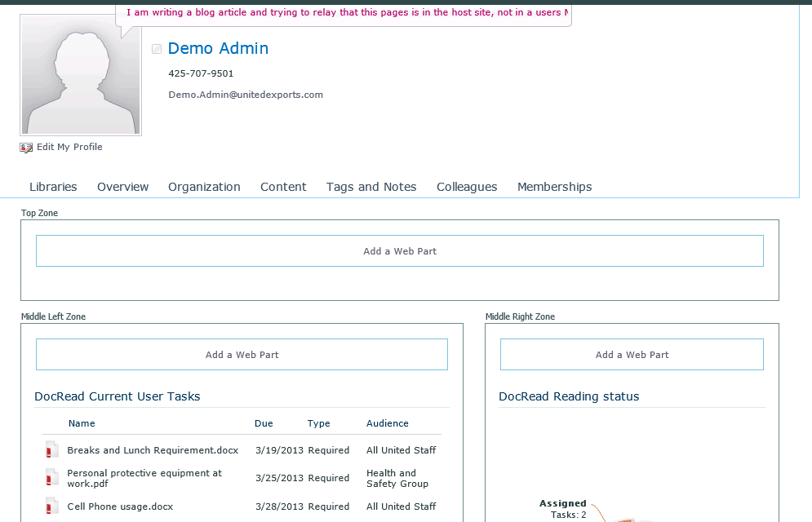Click the Demo Admin name link
Image resolution: width=812 pixels, height=522 pixels.
click(x=218, y=49)
